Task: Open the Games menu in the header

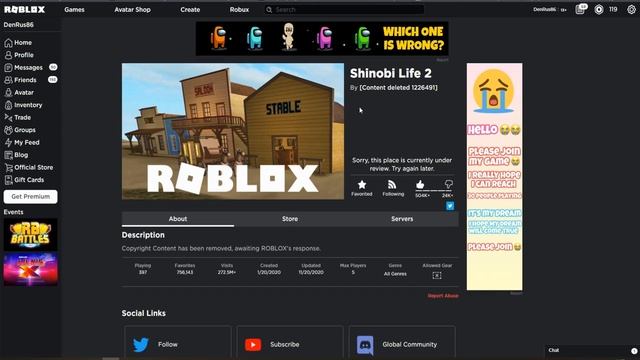Action: tap(74, 9)
